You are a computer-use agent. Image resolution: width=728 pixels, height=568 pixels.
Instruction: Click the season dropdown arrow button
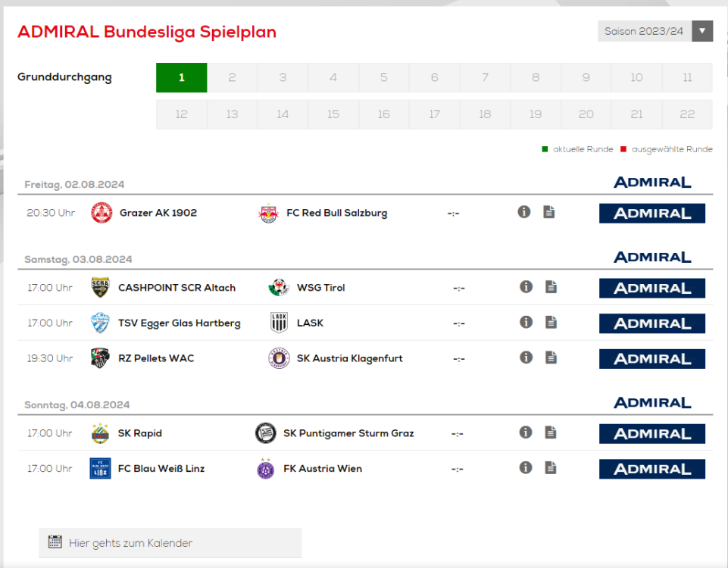coord(702,31)
